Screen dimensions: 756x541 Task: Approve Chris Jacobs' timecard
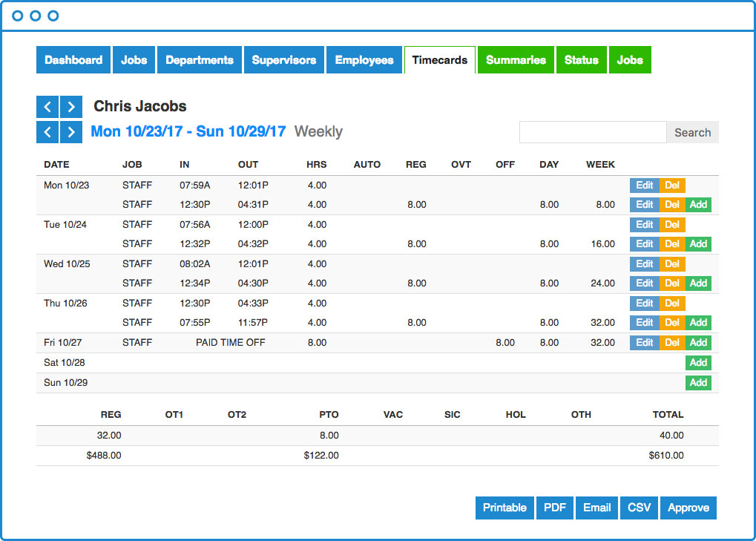[x=688, y=508]
